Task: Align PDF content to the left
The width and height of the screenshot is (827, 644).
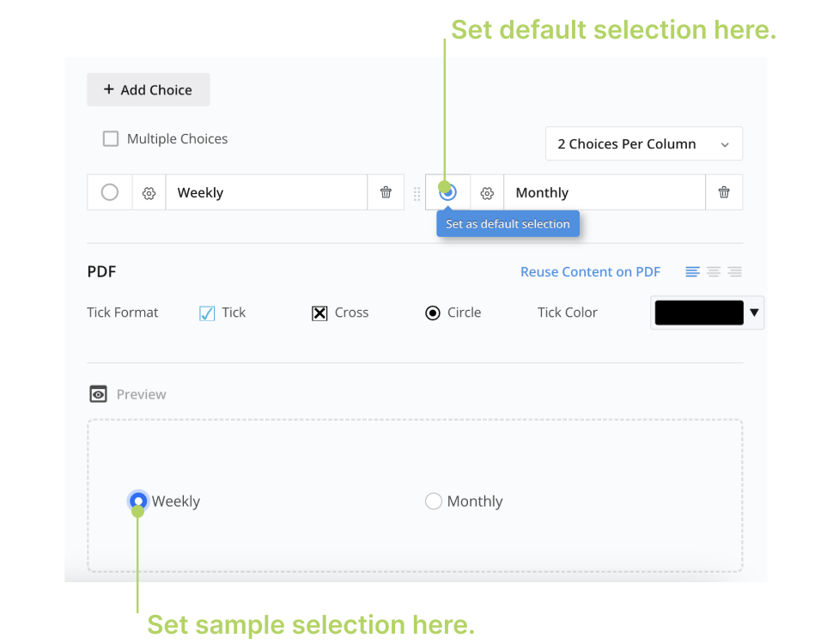Action: (692, 272)
